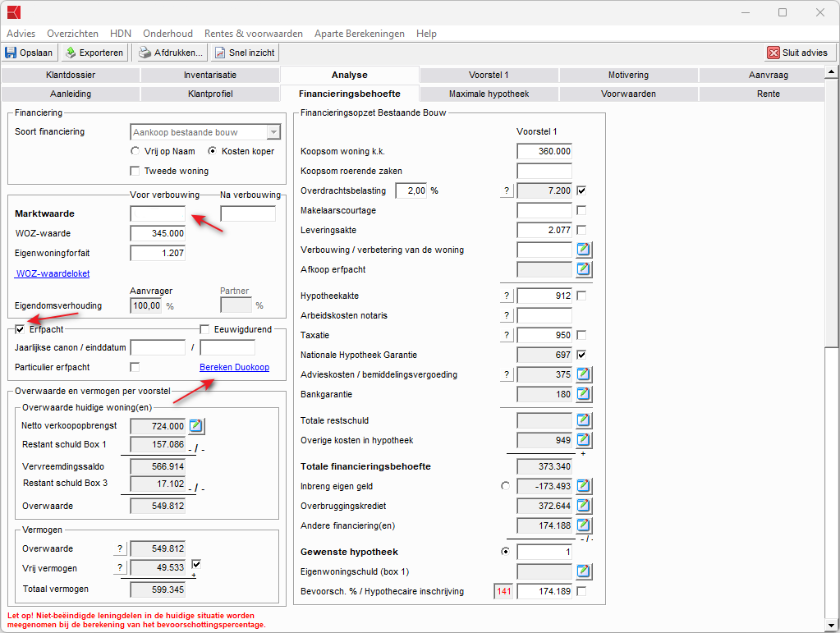Edit Overbruggingskrediet via its icon

pyautogui.click(x=584, y=506)
